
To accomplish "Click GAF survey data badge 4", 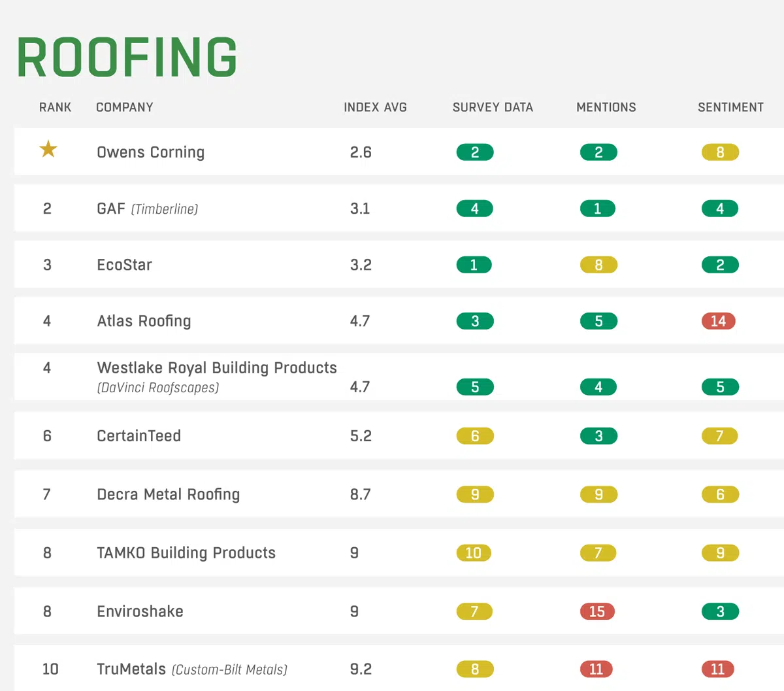I will pyautogui.click(x=474, y=209).
